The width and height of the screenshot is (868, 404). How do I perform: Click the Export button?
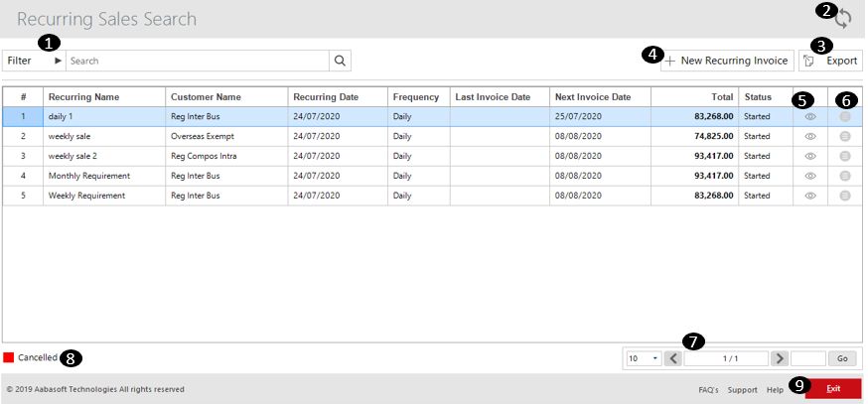pyautogui.click(x=830, y=61)
